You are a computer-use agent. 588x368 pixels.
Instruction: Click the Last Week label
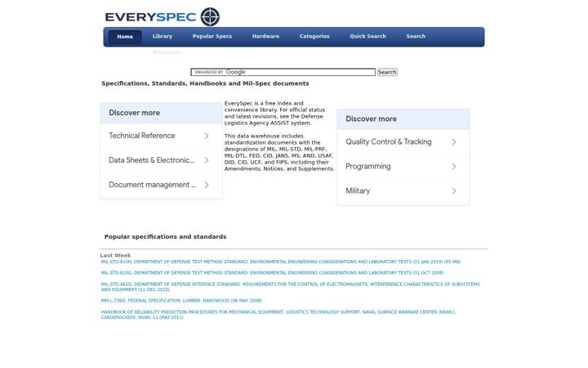115,255
